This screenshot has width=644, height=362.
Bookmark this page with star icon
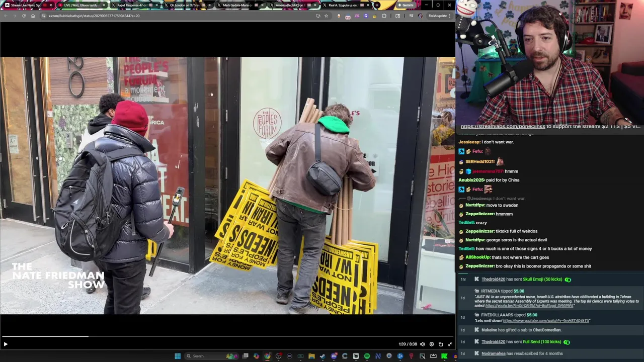tap(326, 16)
